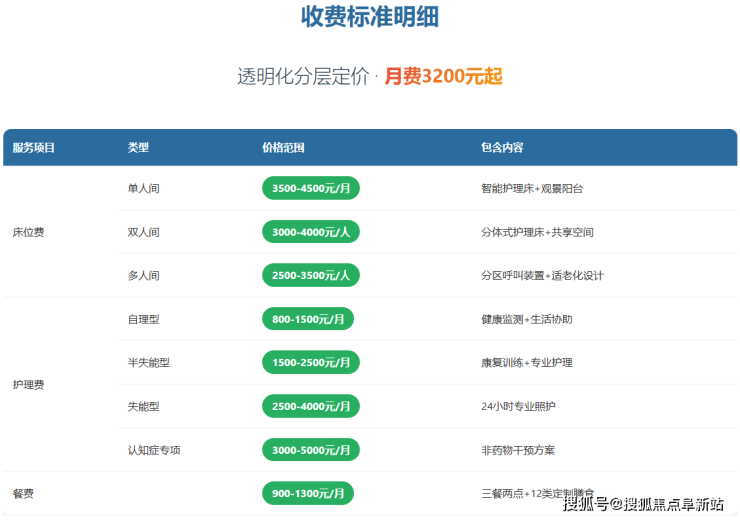Click the 收费标准明细 page title
This screenshot has height=520, width=740.
(x=370, y=17)
